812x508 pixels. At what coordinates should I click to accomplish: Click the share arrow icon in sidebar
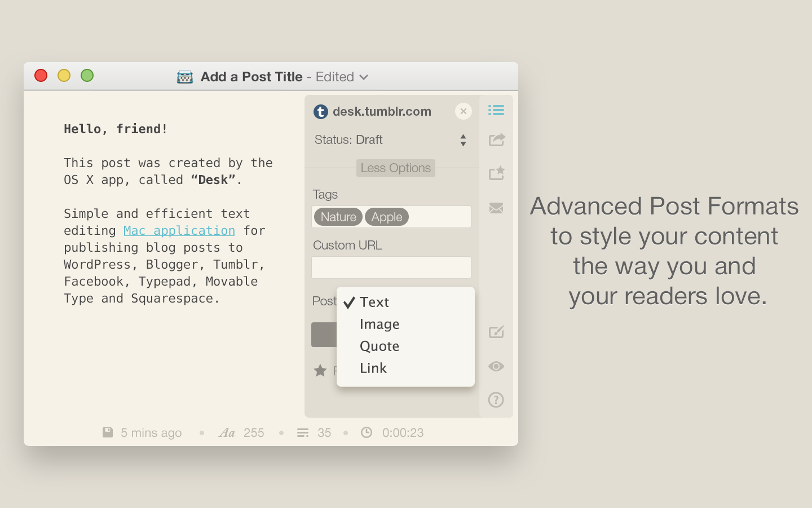pyautogui.click(x=496, y=139)
